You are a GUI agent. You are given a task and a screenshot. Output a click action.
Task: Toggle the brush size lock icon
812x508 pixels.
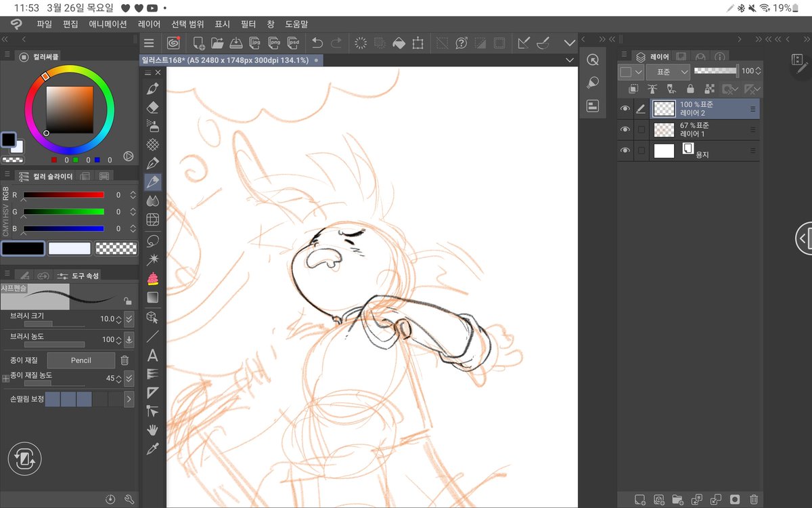[127, 301]
